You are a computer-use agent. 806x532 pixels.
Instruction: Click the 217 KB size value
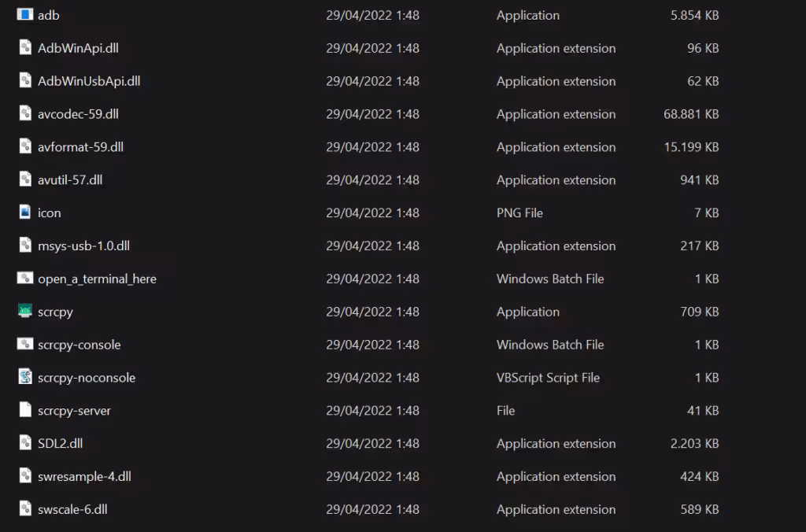click(700, 246)
